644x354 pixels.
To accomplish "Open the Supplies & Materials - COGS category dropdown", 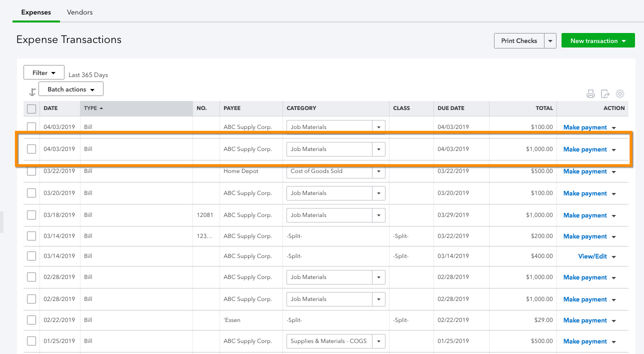I will [379, 341].
